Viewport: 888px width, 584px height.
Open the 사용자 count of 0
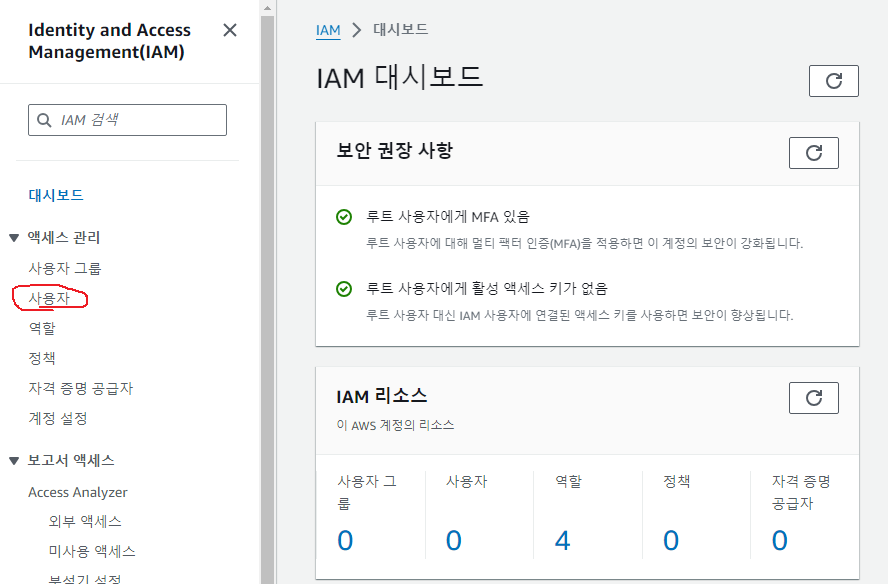454,540
